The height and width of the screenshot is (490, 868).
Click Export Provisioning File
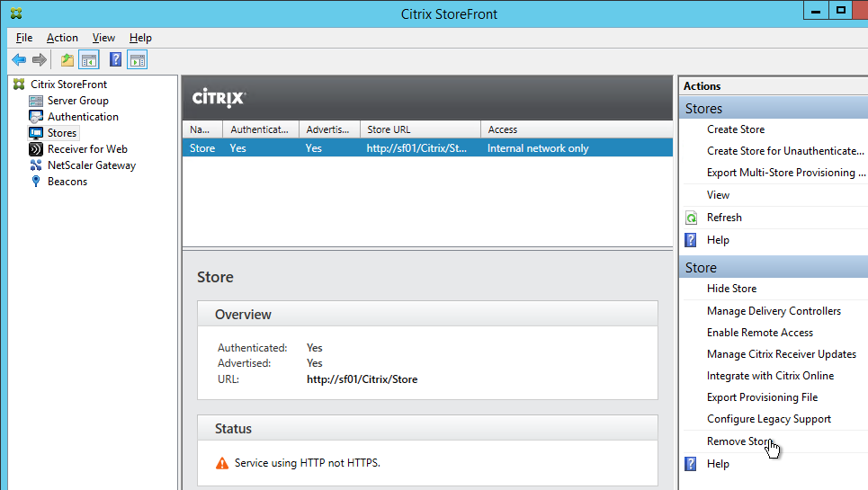[762, 397]
